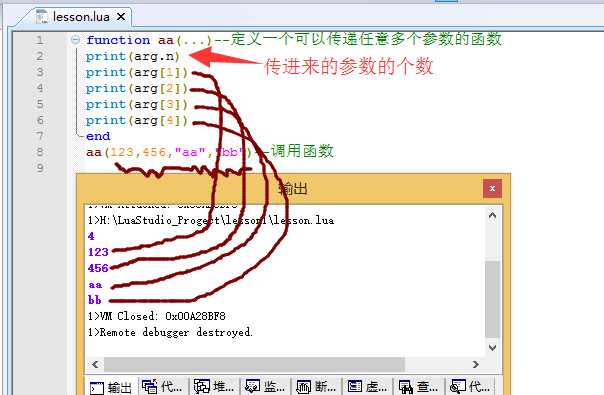Close the 输出 output panel
Image resolution: width=604 pixels, height=395 pixels.
(492, 188)
